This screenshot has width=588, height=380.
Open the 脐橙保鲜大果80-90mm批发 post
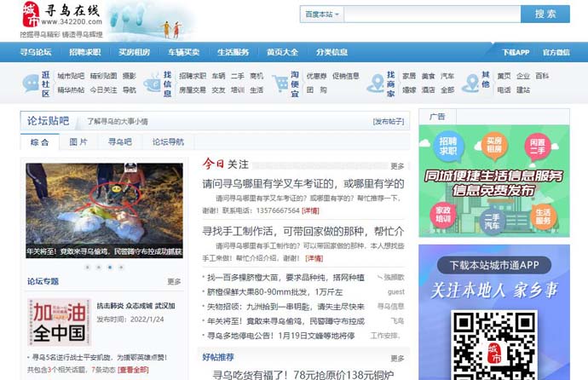tap(275, 292)
